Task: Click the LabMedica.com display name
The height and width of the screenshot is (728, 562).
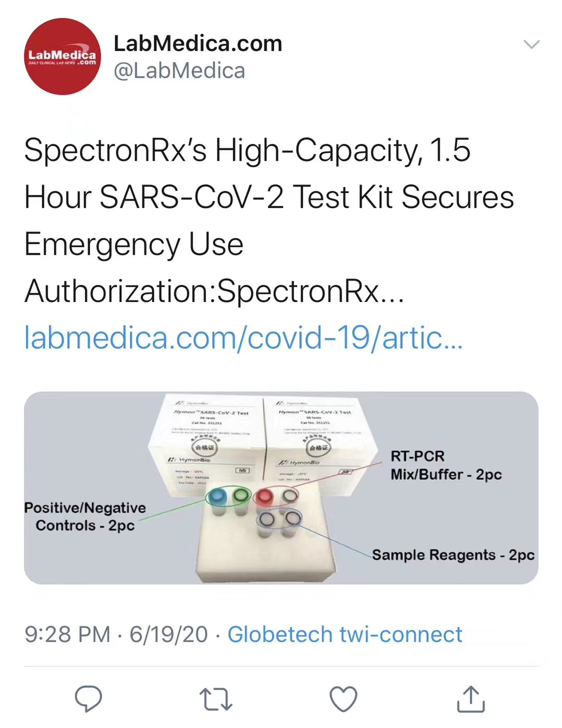Action: click(198, 44)
